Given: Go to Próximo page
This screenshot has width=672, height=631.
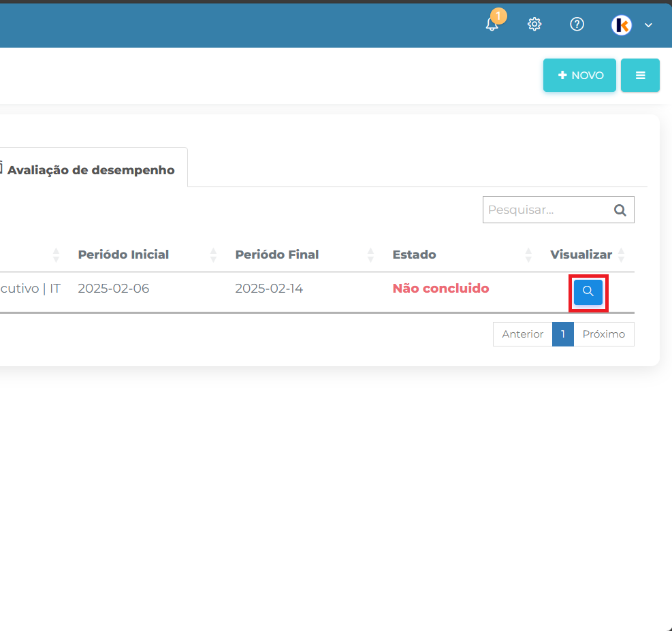Looking at the screenshot, I should (x=603, y=334).
